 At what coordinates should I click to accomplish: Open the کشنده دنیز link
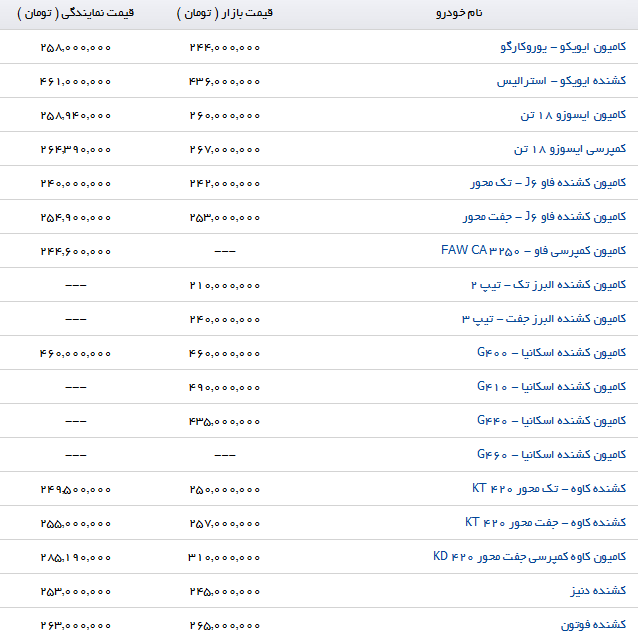click(x=598, y=591)
